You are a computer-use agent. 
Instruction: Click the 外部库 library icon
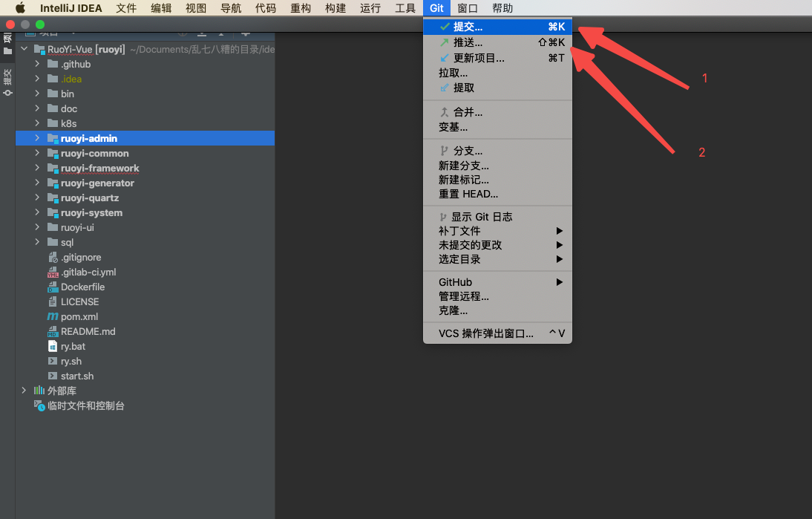(x=39, y=391)
